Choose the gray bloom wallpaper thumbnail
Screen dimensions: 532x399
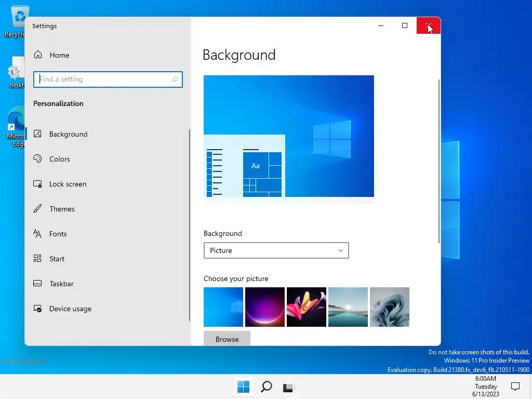(x=390, y=307)
